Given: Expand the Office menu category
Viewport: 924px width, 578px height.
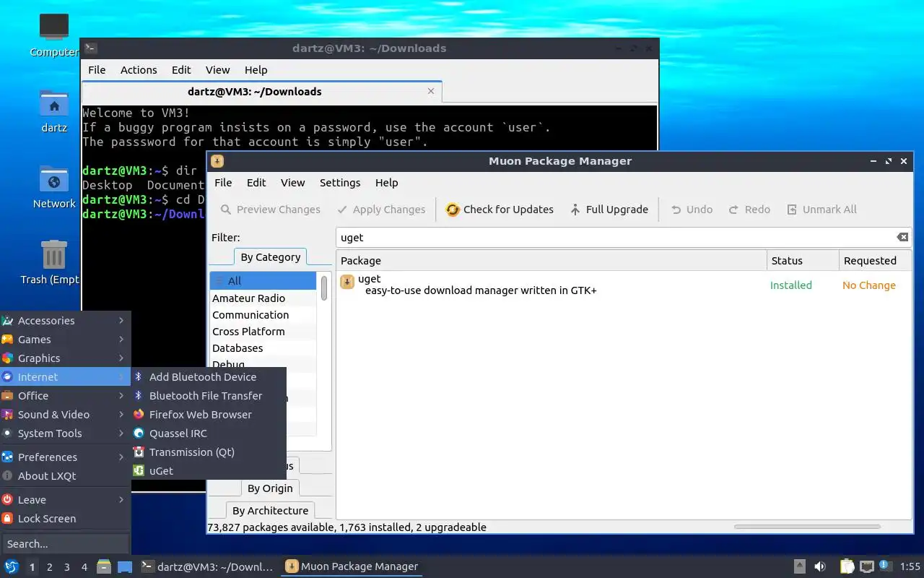Looking at the screenshot, I should tap(65, 396).
